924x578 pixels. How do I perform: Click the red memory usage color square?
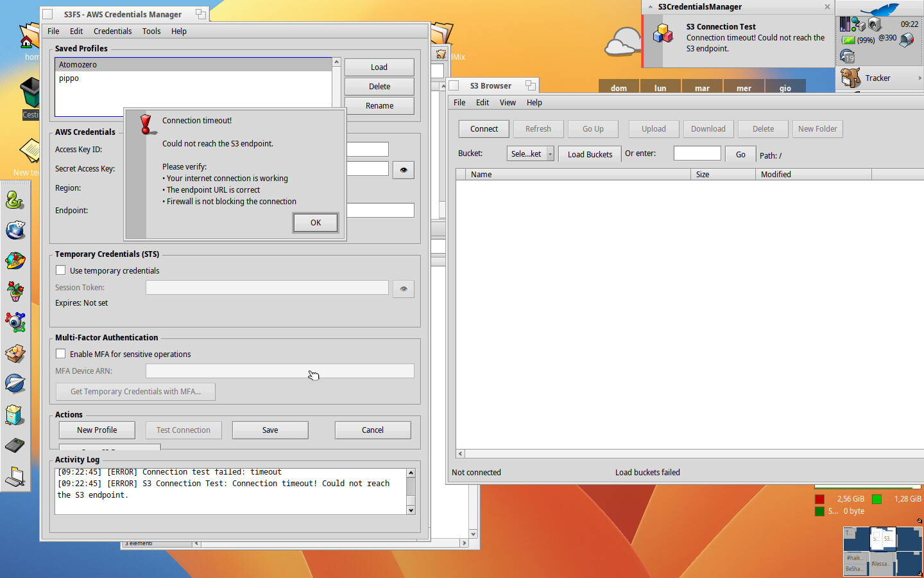click(819, 500)
